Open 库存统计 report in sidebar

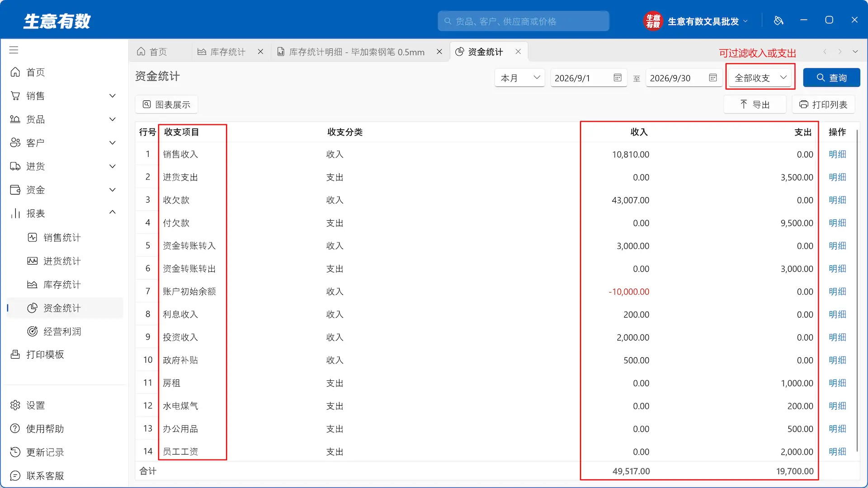[65, 284]
